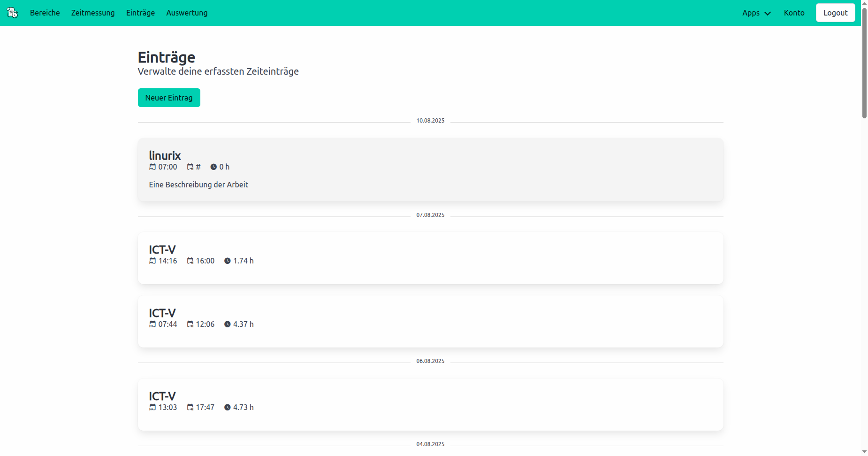Click clock icon beside 4.73 h

click(228, 407)
